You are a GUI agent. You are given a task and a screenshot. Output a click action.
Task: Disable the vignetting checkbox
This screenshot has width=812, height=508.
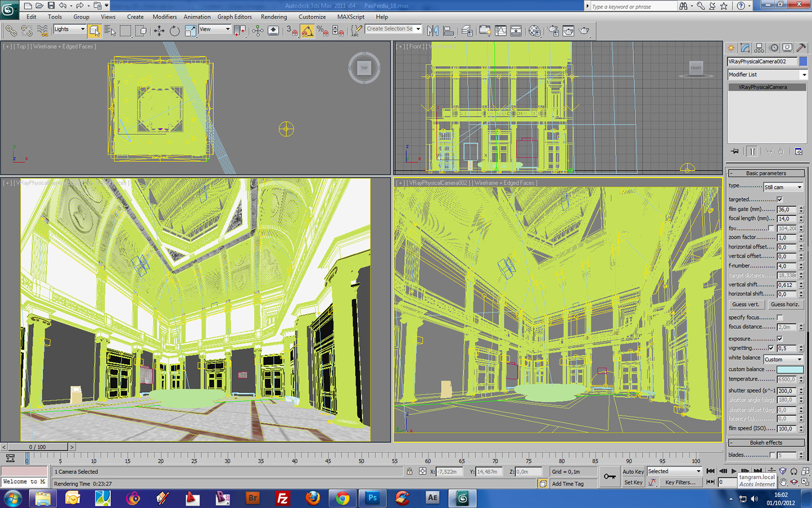point(771,348)
